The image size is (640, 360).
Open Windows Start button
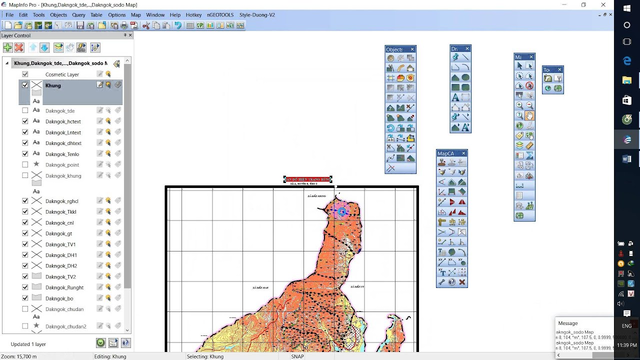(627, 8)
